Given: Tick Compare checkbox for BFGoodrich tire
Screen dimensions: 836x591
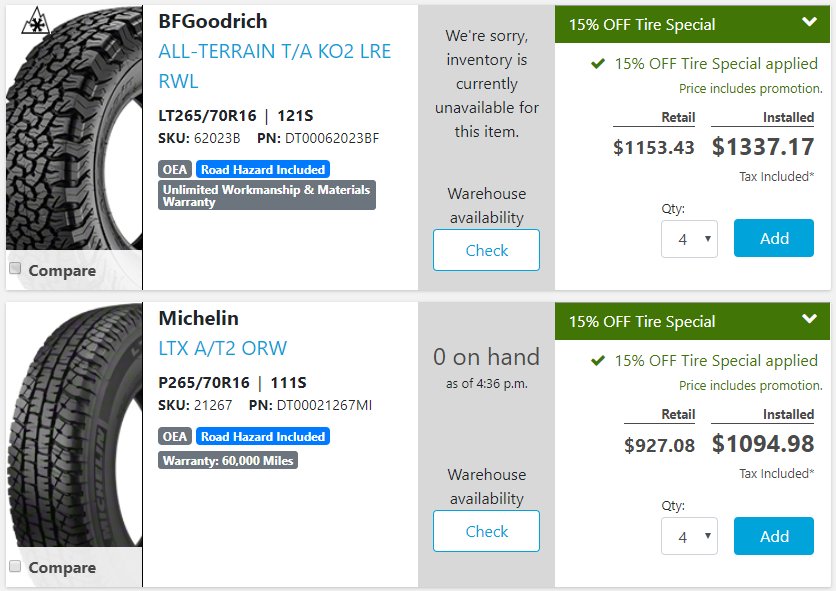Looking at the screenshot, I should pos(15,268).
